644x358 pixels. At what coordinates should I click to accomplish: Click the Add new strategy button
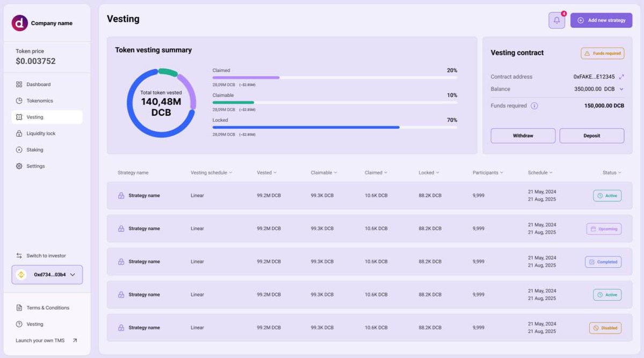coord(601,20)
